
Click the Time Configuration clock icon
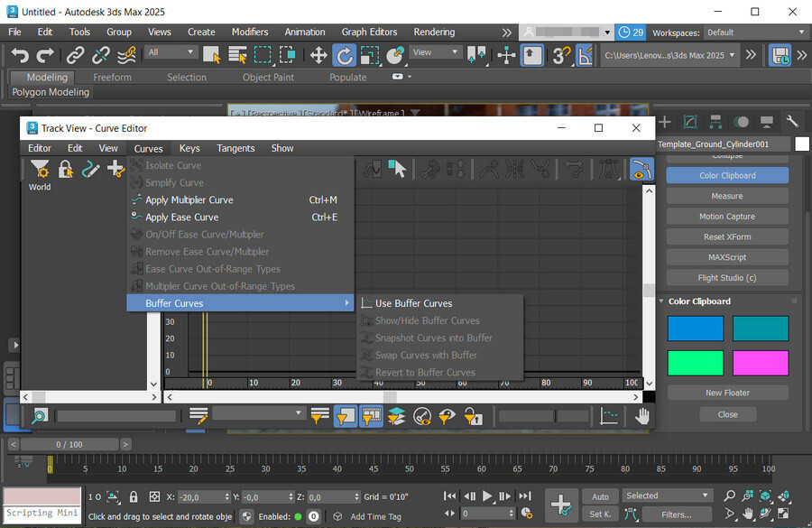527,513
